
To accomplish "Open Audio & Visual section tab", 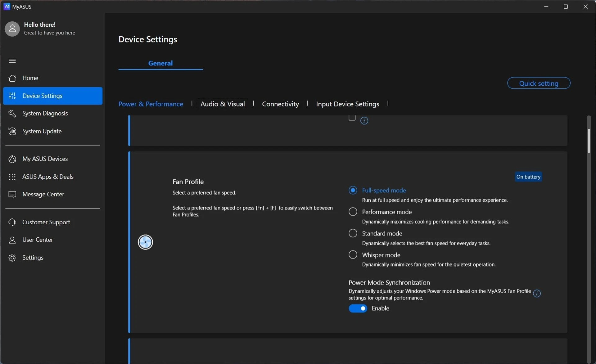I will [223, 104].
